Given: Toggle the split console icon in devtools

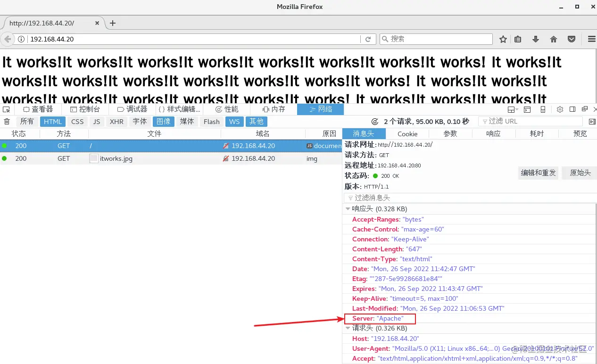Looking at the screenshot, I should [527, 109].
